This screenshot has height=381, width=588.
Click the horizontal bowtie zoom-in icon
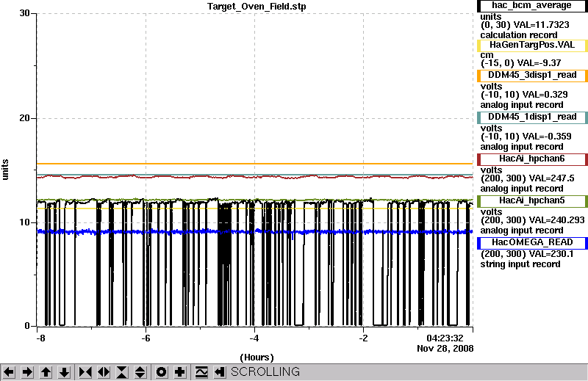[x=85, y=372]
